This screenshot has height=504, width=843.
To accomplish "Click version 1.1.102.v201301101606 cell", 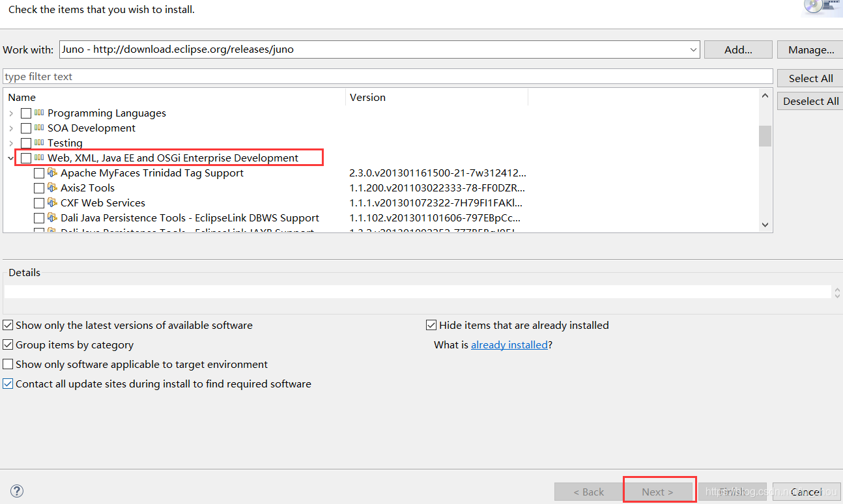I will [x=435, y=218].
